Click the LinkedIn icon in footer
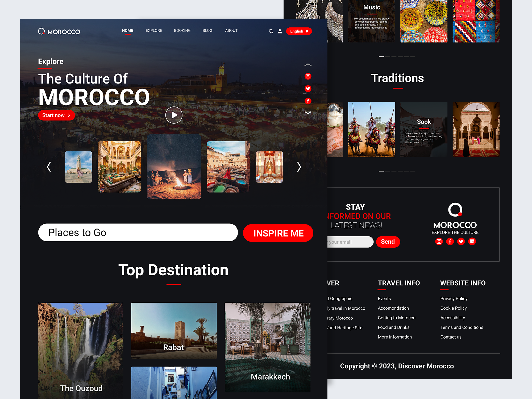 coord(472,242)
